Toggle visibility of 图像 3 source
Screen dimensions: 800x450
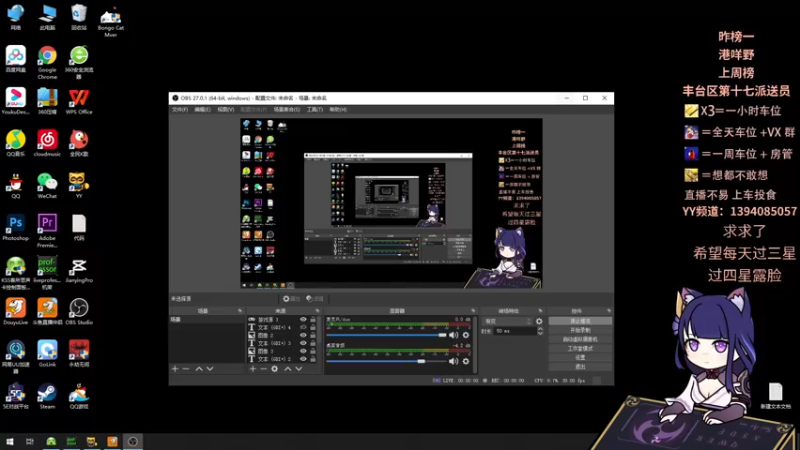point(303,351)
